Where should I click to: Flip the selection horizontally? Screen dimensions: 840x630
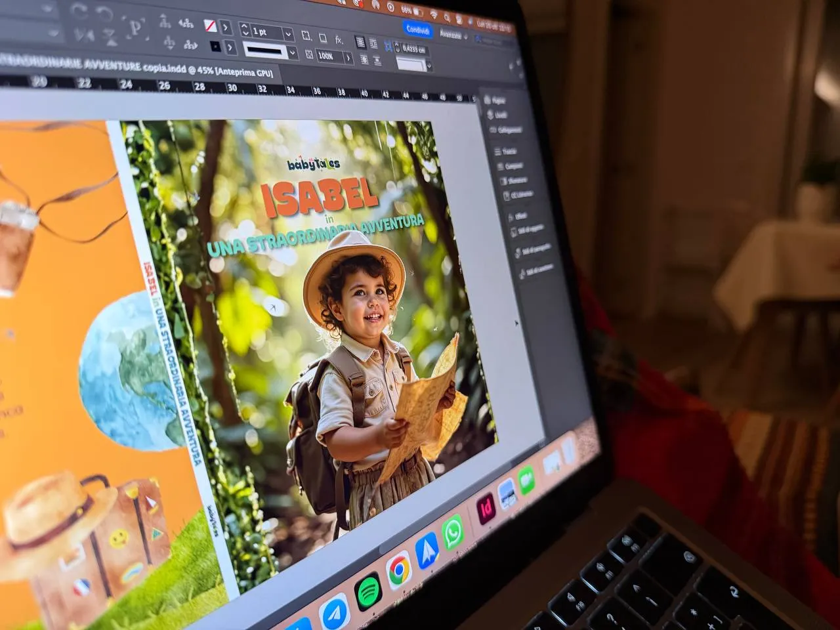(84, 34)
